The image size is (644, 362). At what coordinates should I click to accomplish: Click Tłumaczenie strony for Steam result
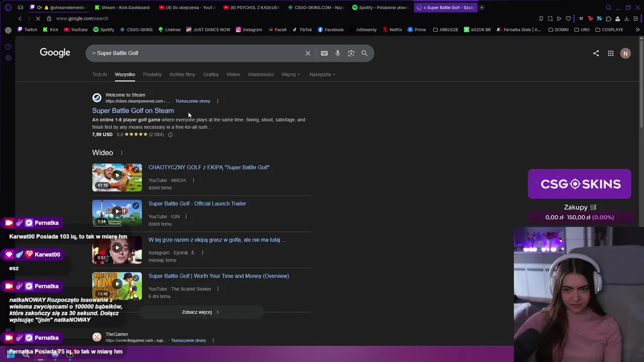[x=193, y=101]
